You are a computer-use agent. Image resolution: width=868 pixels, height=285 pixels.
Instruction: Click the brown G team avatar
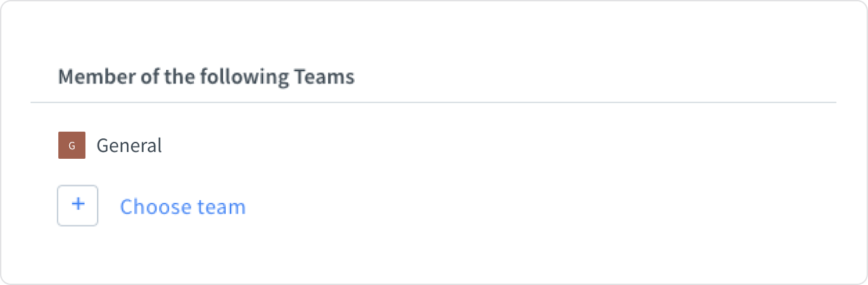(72, 145)
